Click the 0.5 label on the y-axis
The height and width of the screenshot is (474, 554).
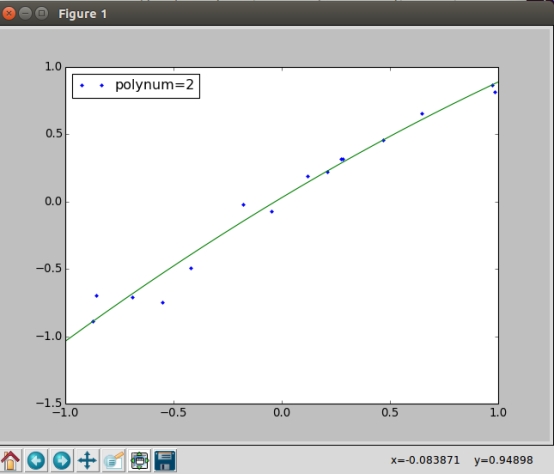click(53, 134)
